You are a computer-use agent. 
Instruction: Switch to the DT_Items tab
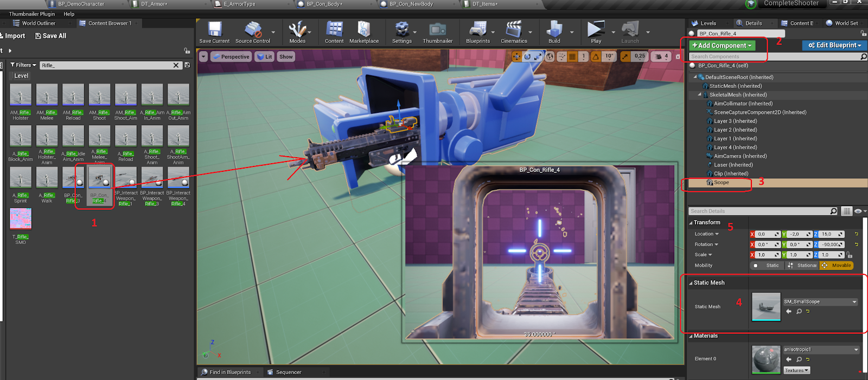(484, 4)
